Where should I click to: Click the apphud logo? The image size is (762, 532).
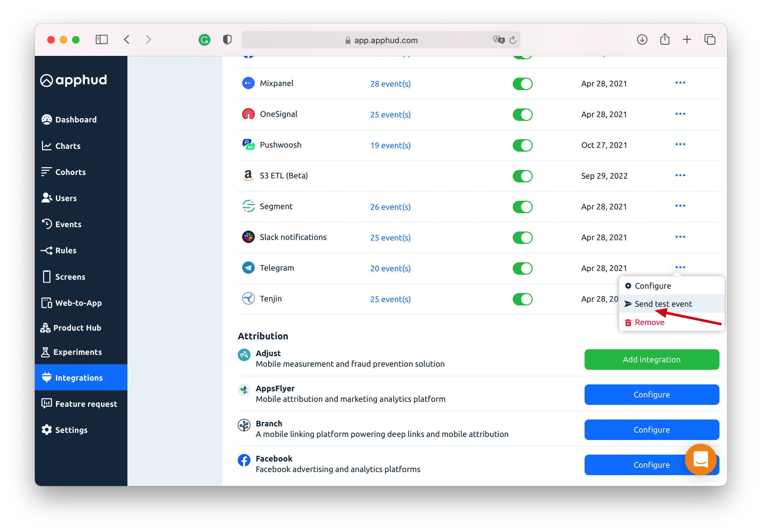(74, 80)
